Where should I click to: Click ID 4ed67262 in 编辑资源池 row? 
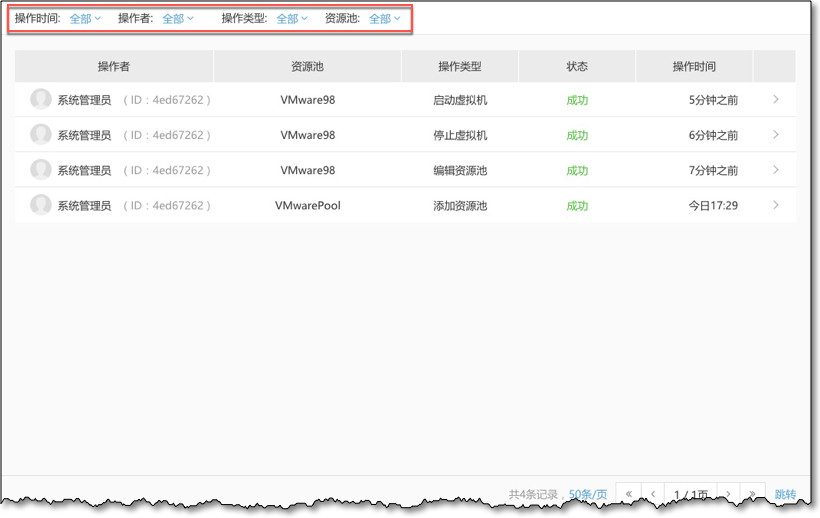pos(167,170)
